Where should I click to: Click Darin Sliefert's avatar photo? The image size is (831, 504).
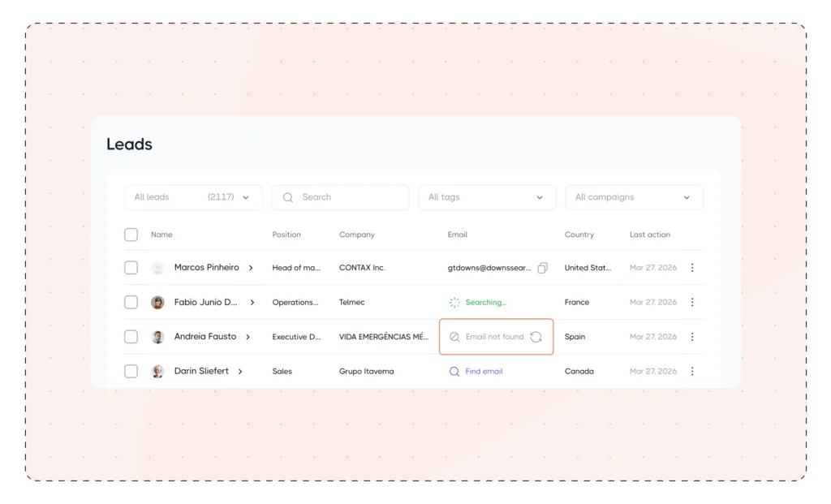[x=157, y=372]
